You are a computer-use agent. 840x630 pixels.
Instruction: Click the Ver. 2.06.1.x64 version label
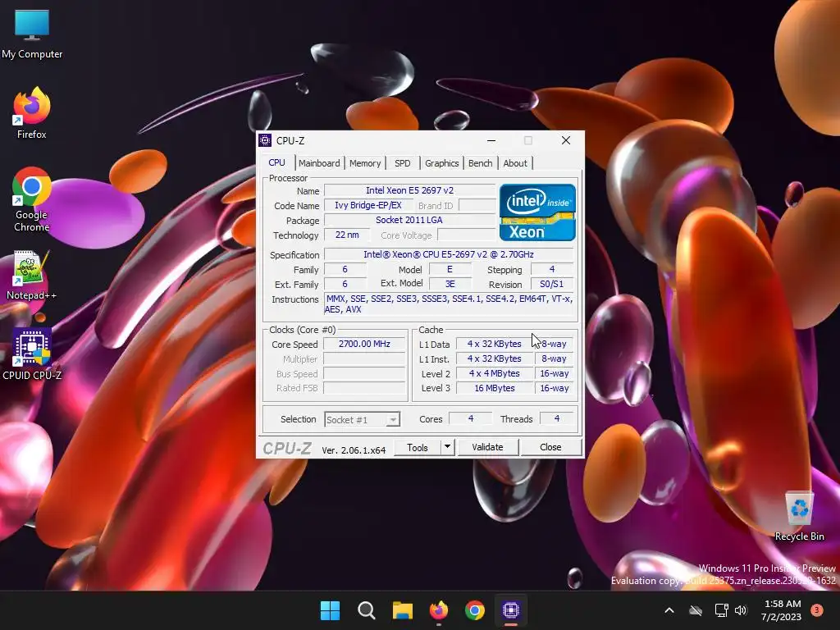354,450
